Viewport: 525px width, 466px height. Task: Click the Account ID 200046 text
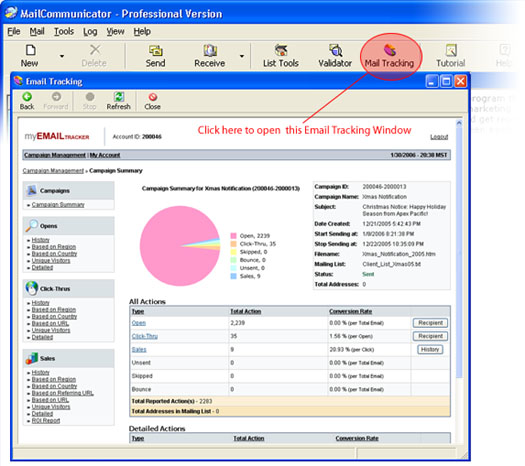[137, 137]
